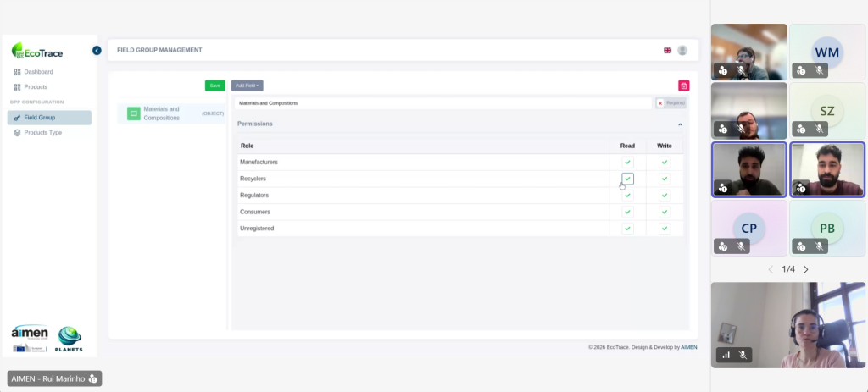Toggle Read permission for Regulators
Image resolution: width=868 pixels, height=392 pixels.
[627, 196]
